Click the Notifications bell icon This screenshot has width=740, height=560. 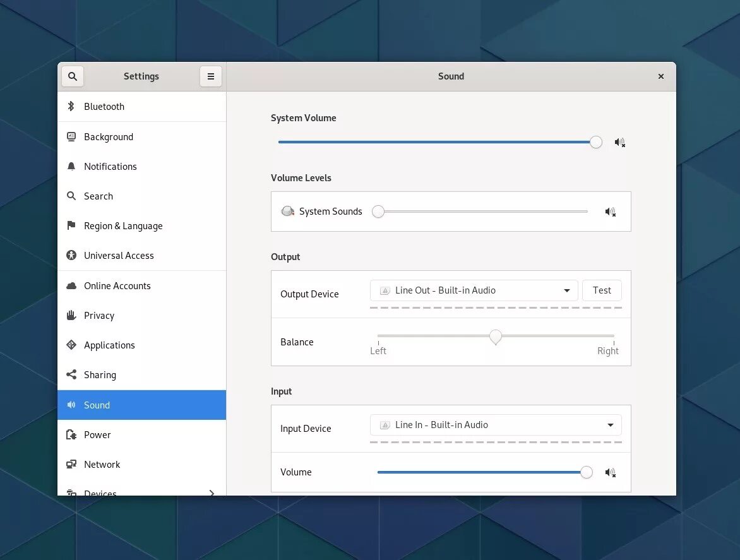click(x=71, y=167)
